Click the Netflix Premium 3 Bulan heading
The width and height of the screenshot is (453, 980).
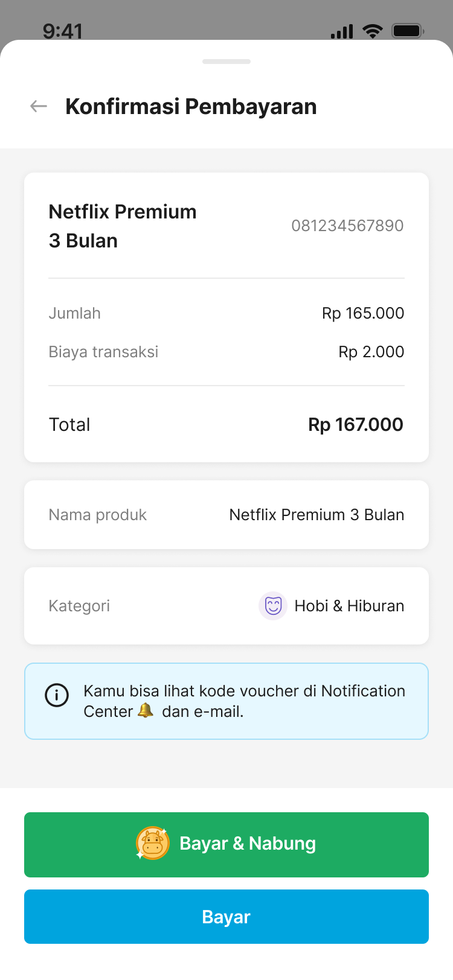point(123,226)
